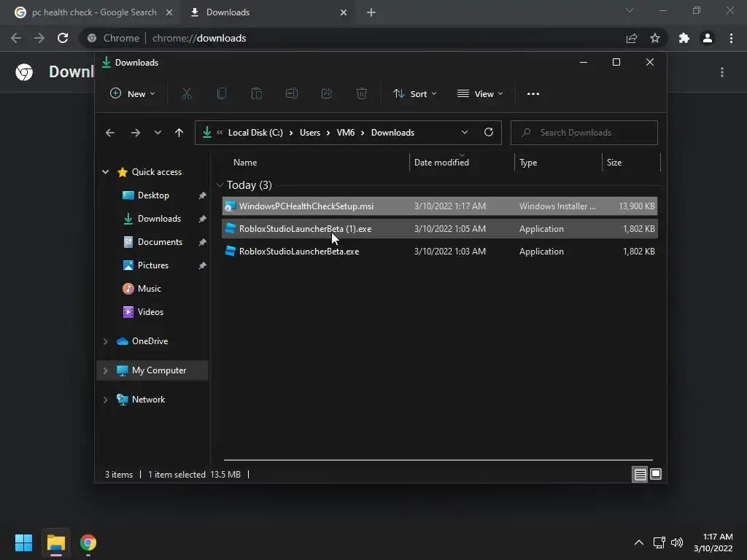Viewport: 747px width, 560px height.
Task: Refresh the Downloads folder view
Action: pyautogui.click(x=488, y=133)
